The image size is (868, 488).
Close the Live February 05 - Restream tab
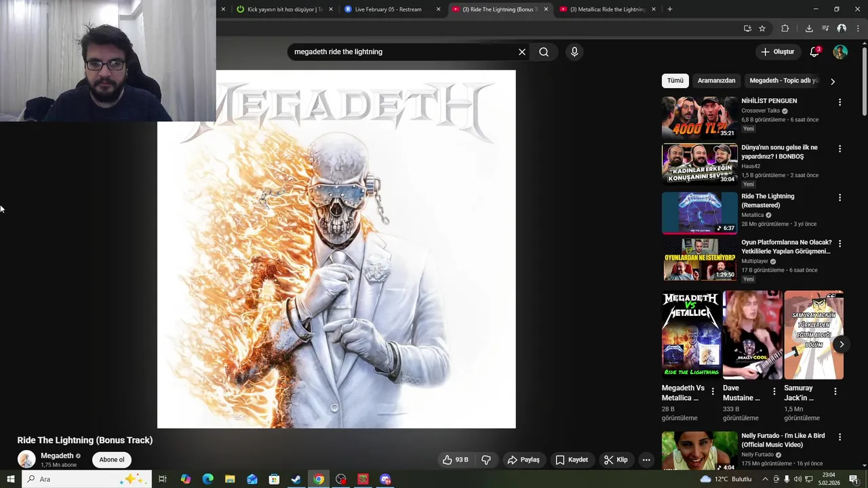[x=438, y=9]
